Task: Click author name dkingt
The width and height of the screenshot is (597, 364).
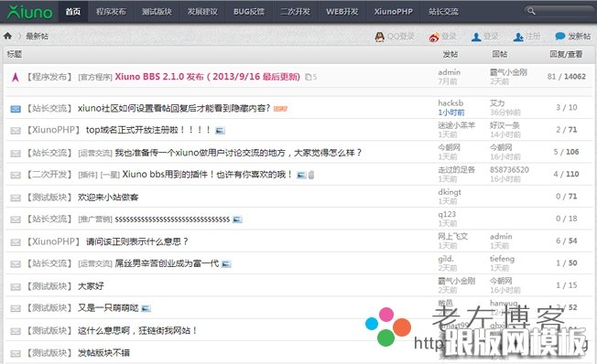Action: pyautogui.click(x=450, y=192)
